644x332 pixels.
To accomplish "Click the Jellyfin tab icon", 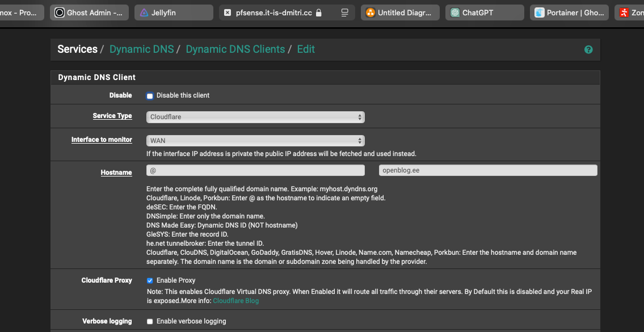I will click(144, 12).
